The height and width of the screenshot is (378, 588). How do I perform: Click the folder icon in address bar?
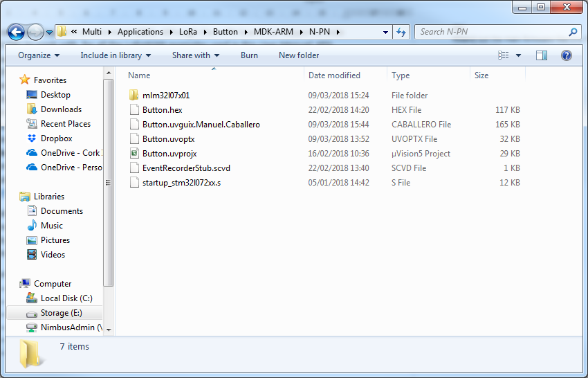[x=62, y=32]
